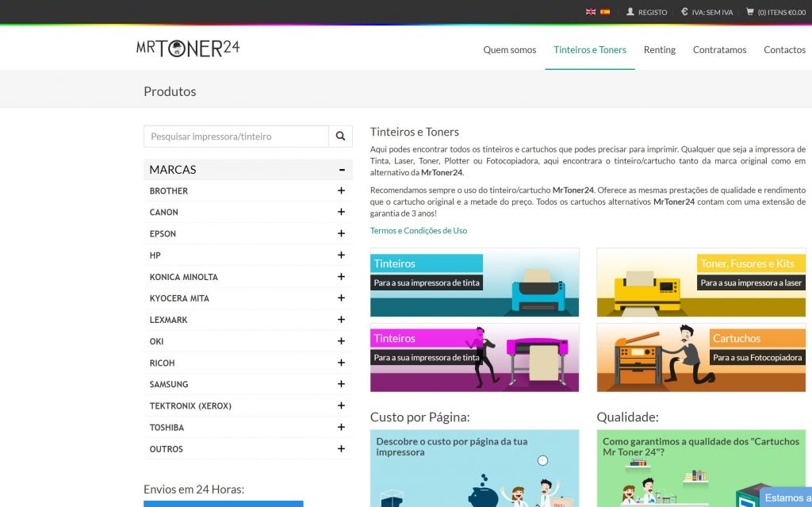Click the Registo user icon
The image size is (812, 507).
630,12
